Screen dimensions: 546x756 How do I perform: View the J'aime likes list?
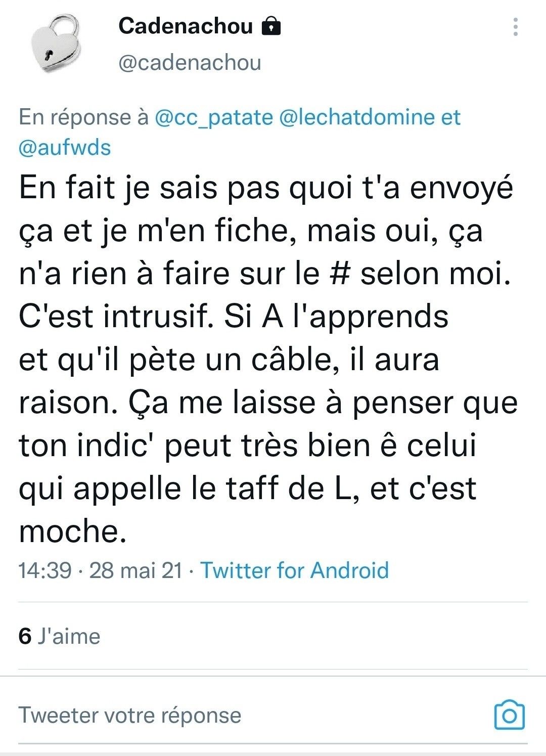pyautogui.click(x=69, y=636)
